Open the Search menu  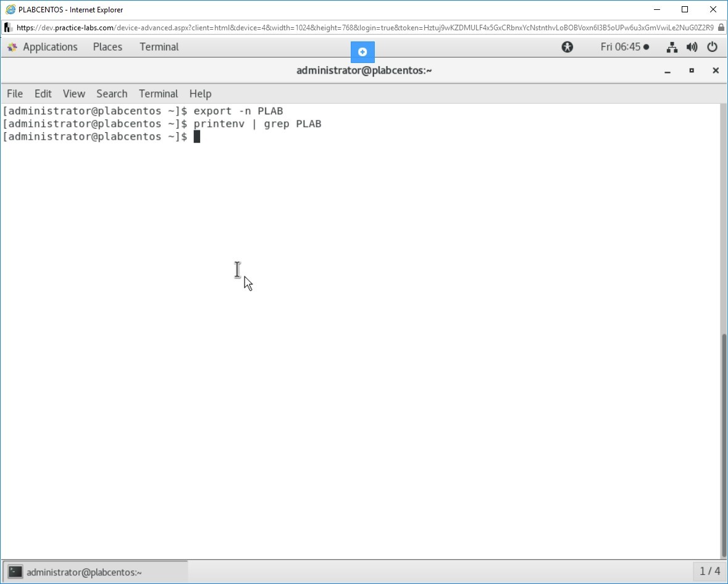[x=112, y=93]
